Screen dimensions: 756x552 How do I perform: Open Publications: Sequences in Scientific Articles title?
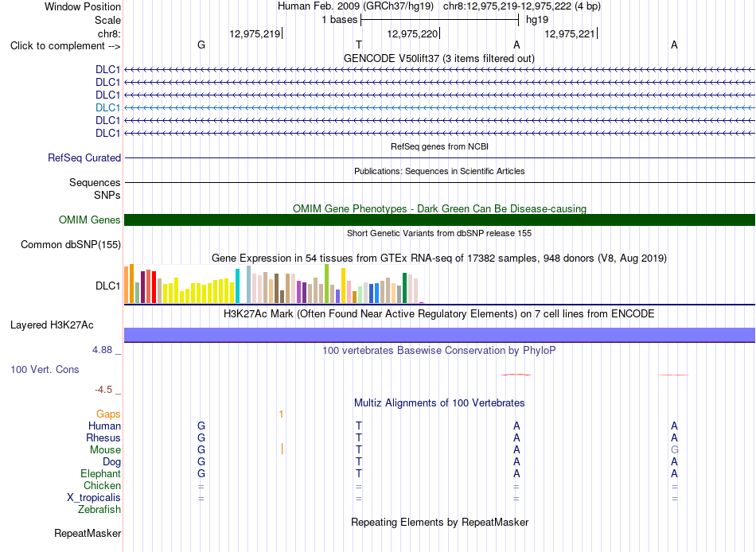439,171
